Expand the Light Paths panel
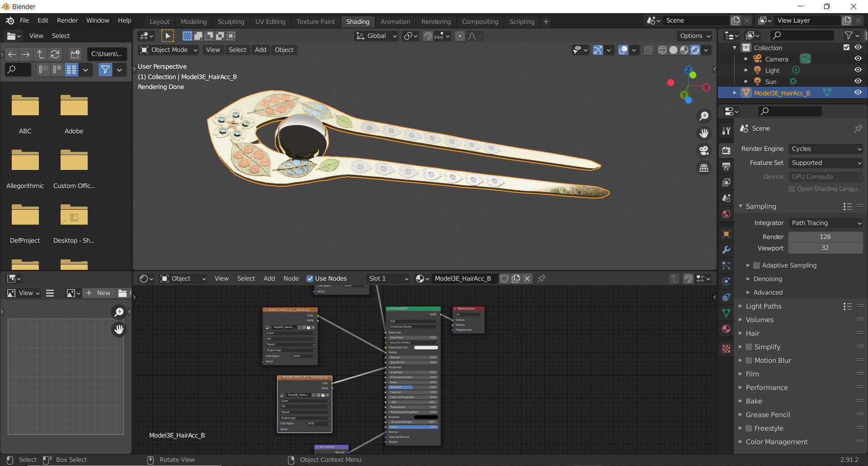Image resolution: width=868 pixels, height=466 pixels. [763, 306]
